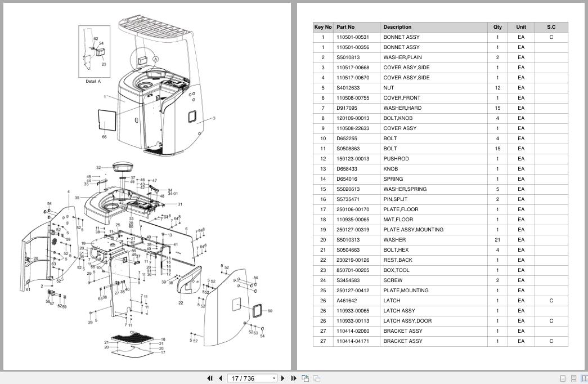Switch to two-page facing view
This screenshot has height=384, width=588.
click(584, 378)
